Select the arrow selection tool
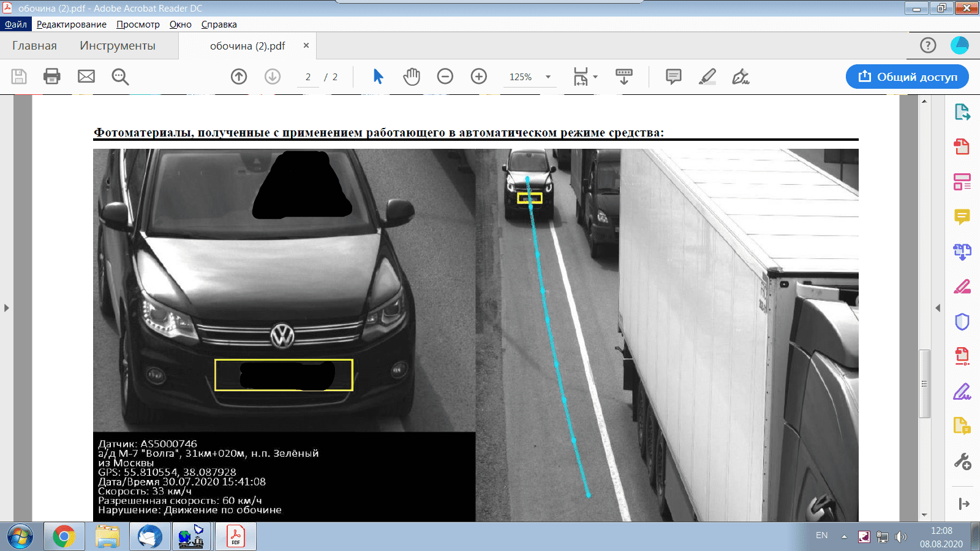This screenshot has height=551, width=980. 379,77
